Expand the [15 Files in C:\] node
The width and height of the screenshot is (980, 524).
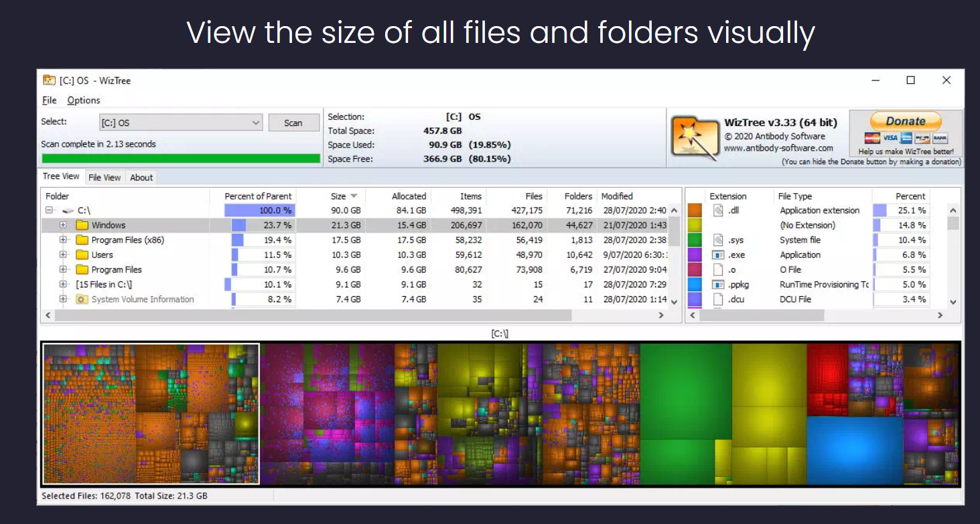[x=64, y=284]
